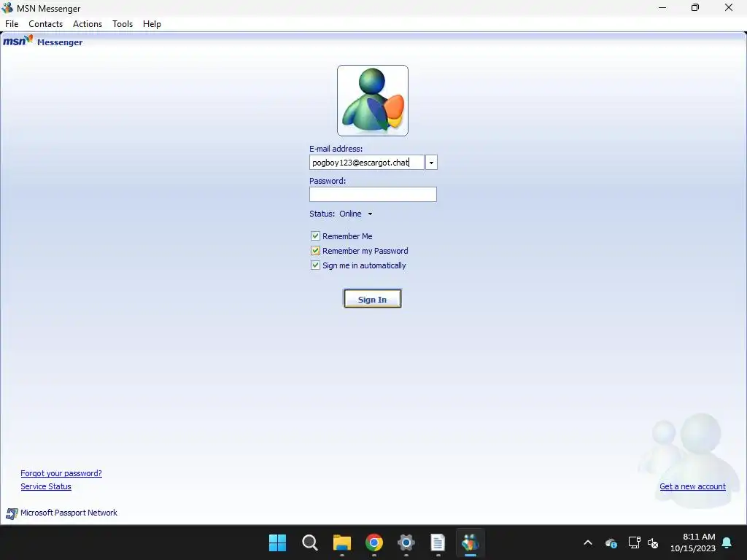Open the Service Status link
Image resolution: width=747 pixels, height=560 pixels.
[46, 486]
